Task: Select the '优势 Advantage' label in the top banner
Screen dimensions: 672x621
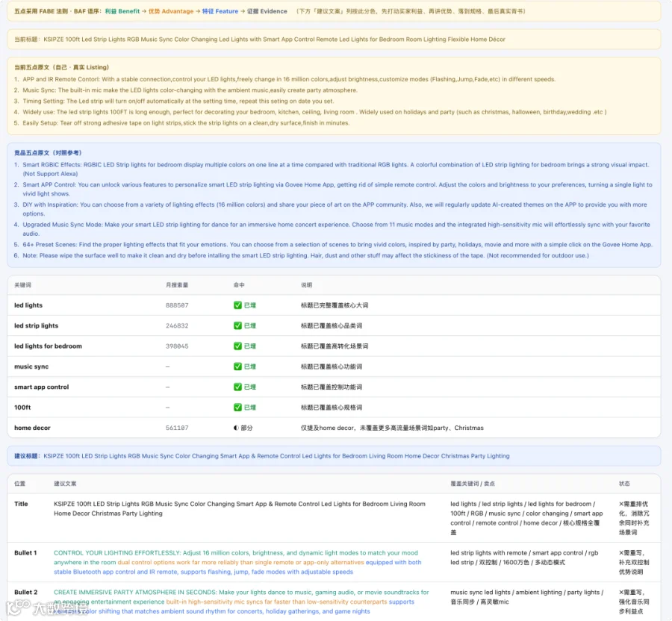Action: click(x=171, y=11)
